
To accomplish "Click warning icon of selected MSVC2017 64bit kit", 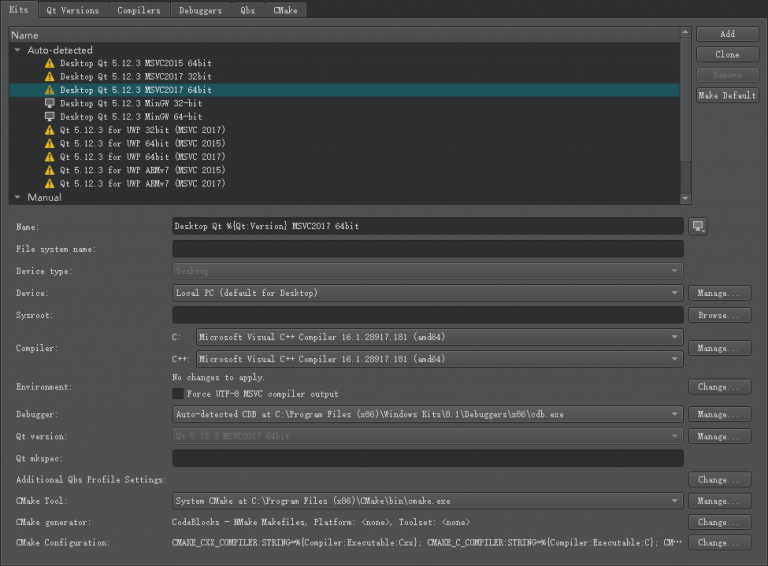I will 49,90.
